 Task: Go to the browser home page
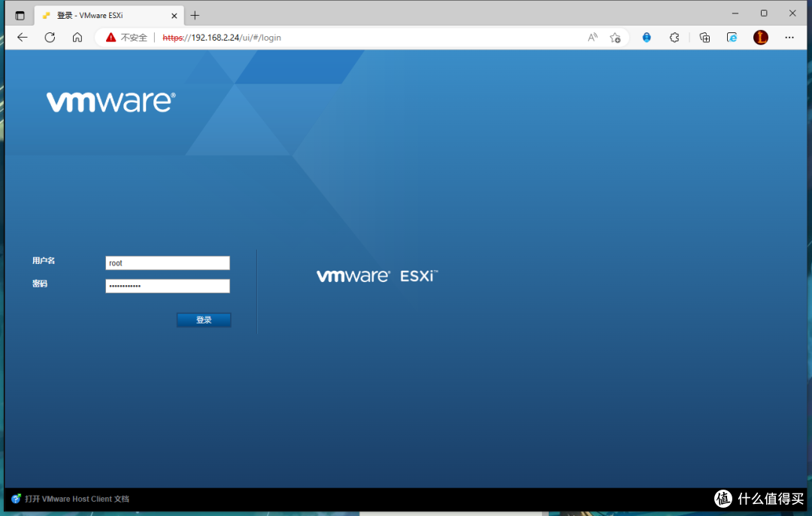(77, 37)
